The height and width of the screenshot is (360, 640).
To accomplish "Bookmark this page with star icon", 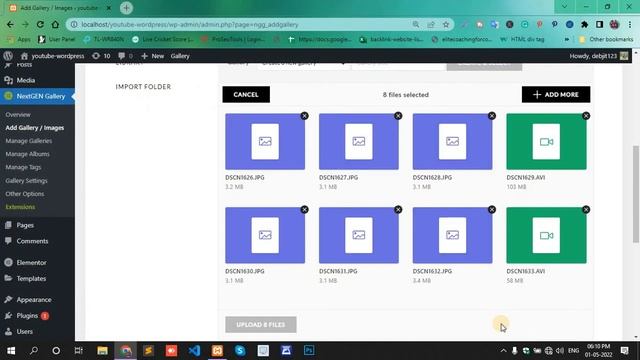I will click(446, 24).
